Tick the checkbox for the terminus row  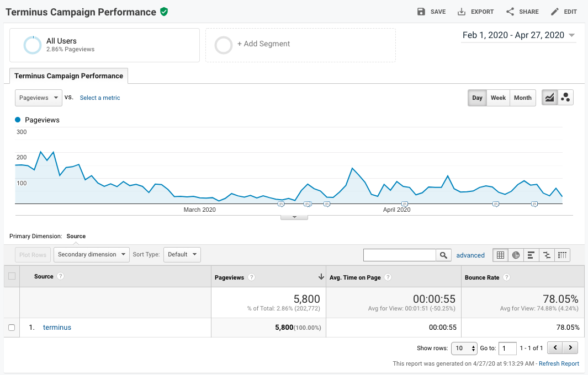[12, 328]
